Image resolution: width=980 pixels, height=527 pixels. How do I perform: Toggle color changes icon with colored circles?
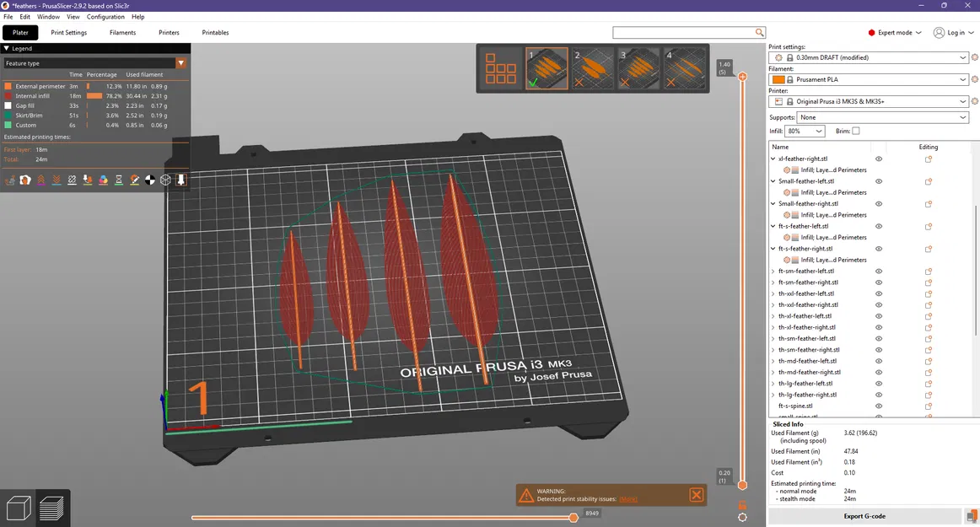tap(103, 180)
